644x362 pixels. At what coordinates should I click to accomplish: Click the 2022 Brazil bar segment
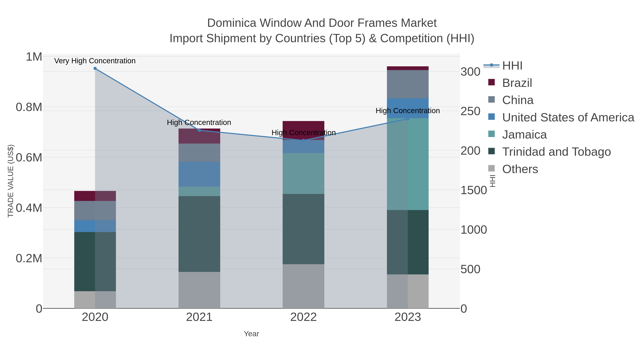pos(304,130)
